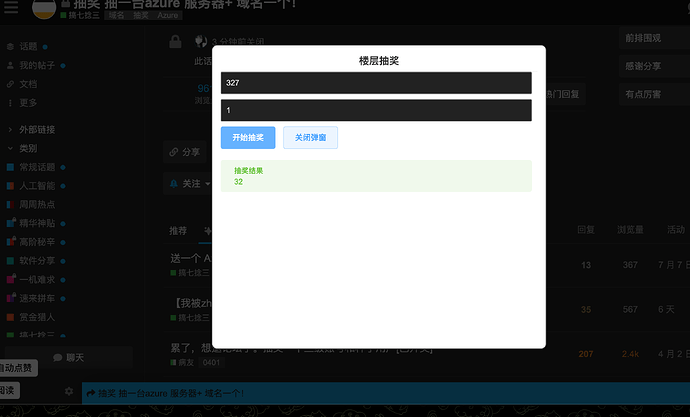Open the 更多 sidebar menu
Image resolution: width=690 pixels, height=417 pixels.
coord(28,102)
